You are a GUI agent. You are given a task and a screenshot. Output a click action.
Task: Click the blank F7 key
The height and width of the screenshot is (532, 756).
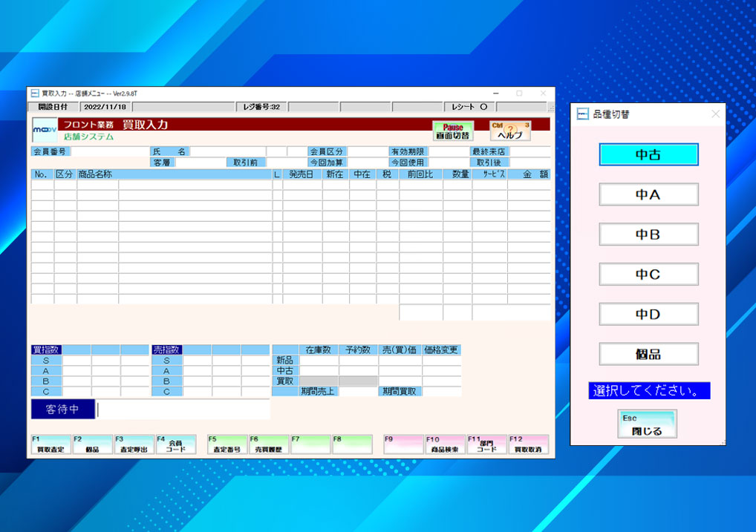pos(310,444)
